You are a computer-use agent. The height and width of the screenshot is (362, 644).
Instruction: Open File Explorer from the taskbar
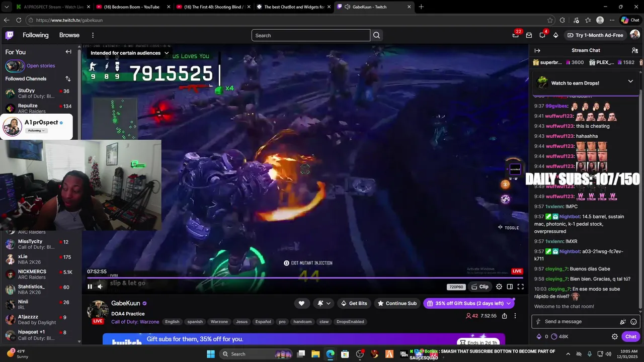(x=315, y=354)
